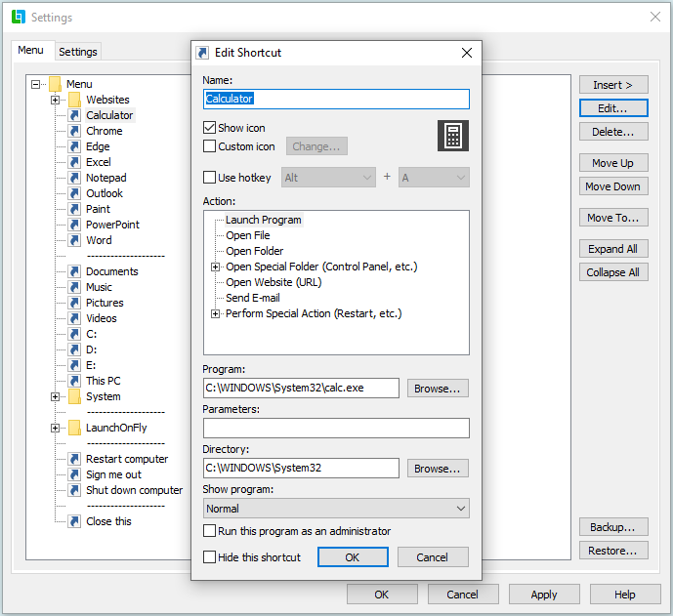Click the Excel shortcut icon in tree

[x=74, y=162]
